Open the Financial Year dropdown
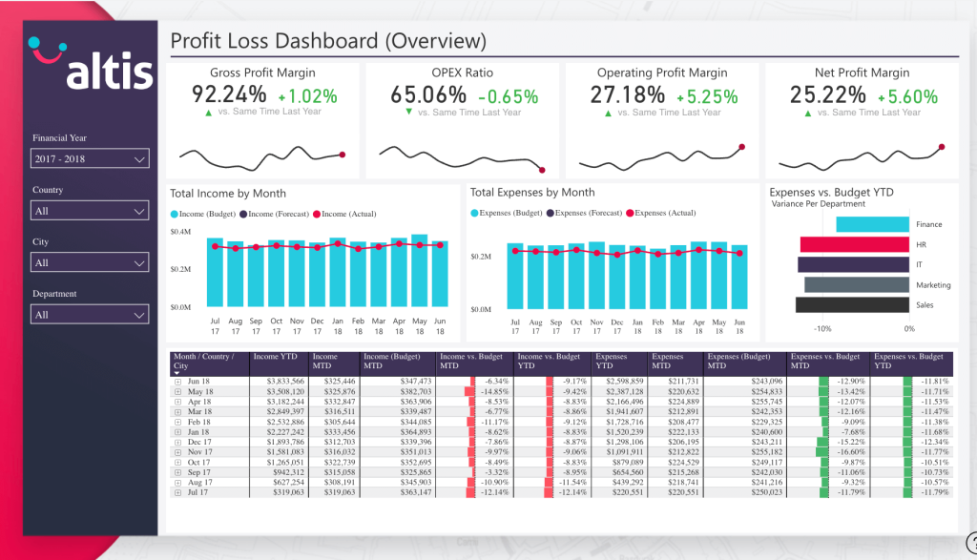This screenshot has width=977, height=560. [x=90, y=159]
